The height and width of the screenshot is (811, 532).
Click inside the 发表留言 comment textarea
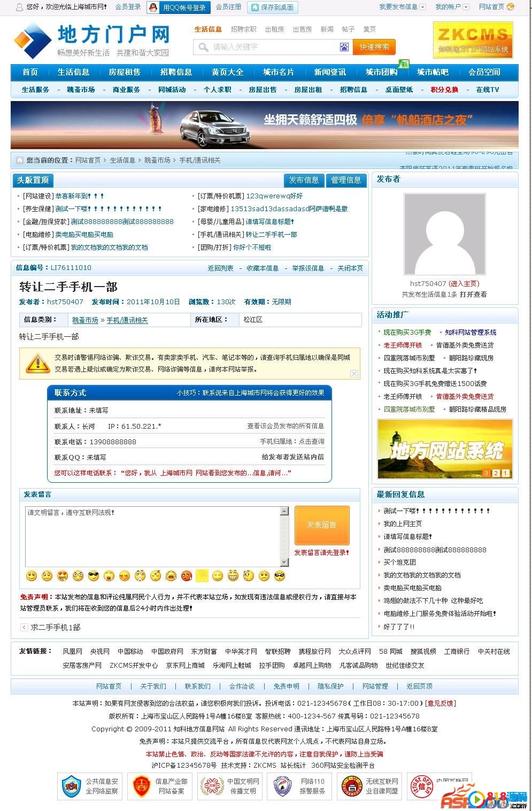153,536
